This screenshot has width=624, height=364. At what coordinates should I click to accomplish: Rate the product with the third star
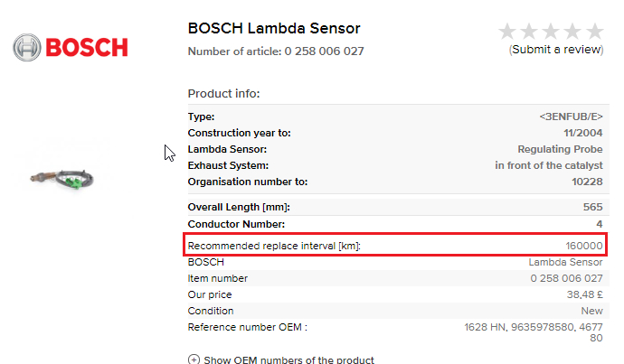pyautogui.click(x=551, y=32)
